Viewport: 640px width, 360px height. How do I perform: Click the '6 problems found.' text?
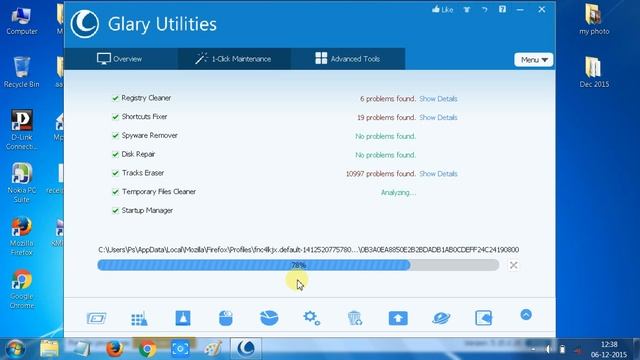coord(388,99)
